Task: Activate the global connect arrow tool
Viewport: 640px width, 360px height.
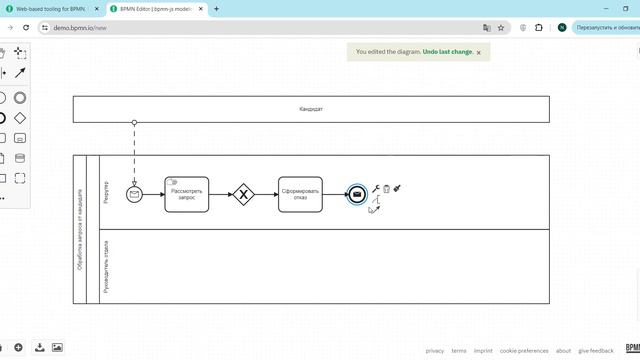Action: [x=20, y=73]
